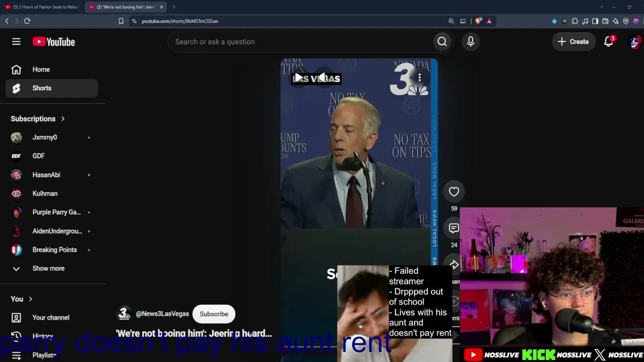Reload the current page
The width and height of the screenshot is (644, 362).
pos(27,21)
